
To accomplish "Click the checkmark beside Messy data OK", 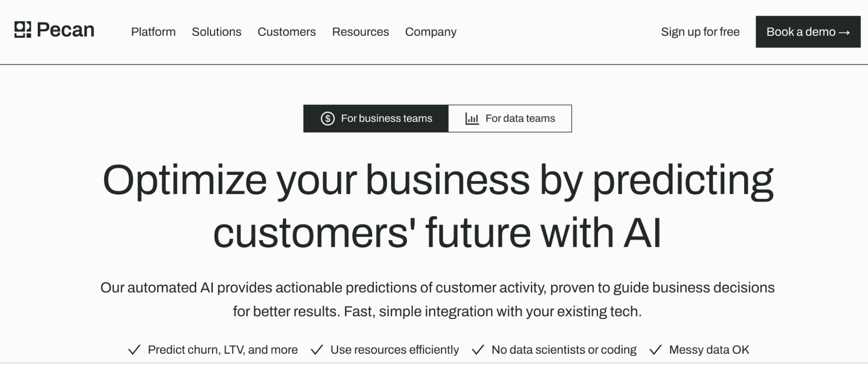I will coord(656,350).
